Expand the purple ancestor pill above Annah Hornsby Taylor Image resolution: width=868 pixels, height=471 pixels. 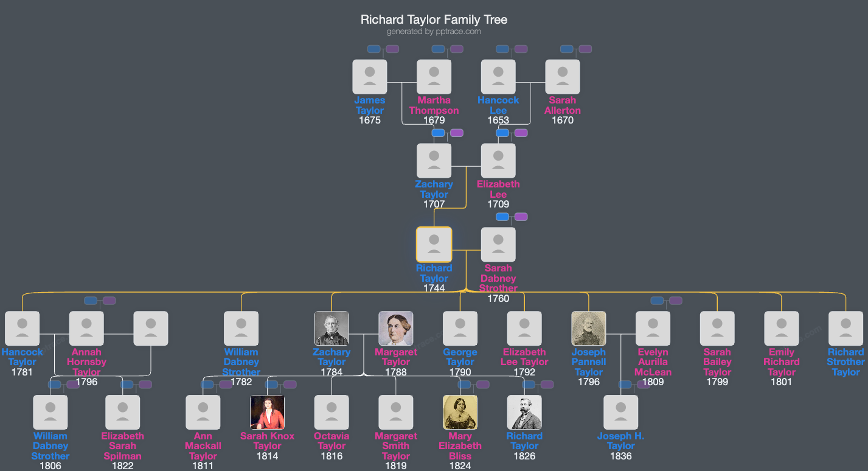click(x=108, y=300)
